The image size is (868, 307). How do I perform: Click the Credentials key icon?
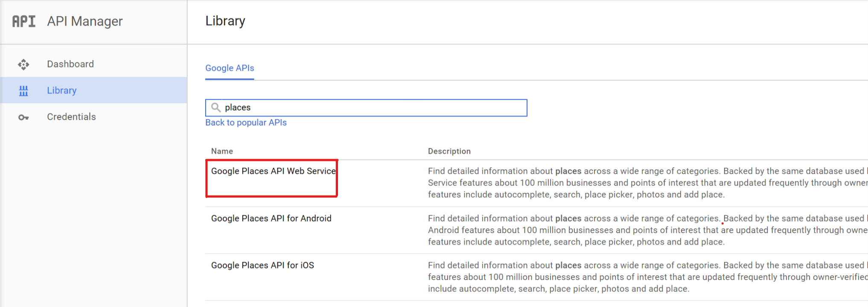[x=23, y=117]
